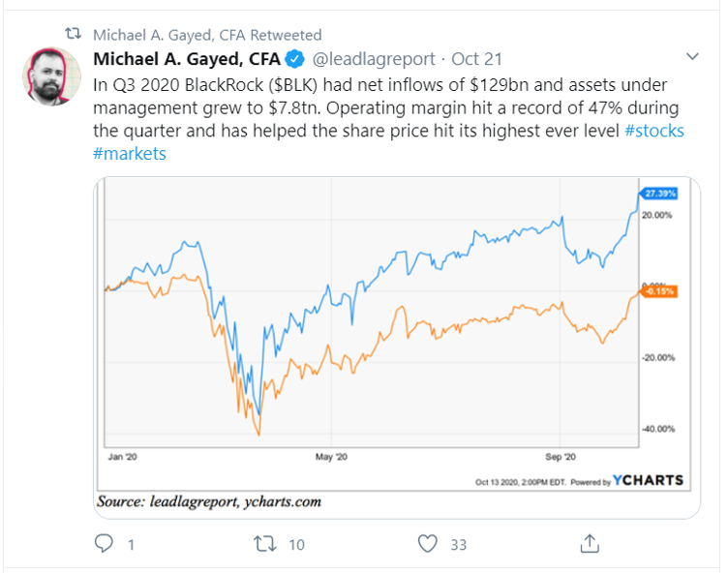This screenshot has height=573, width=728.
Task: Click the @leadlagreport handle
Action: coord(373,61)
